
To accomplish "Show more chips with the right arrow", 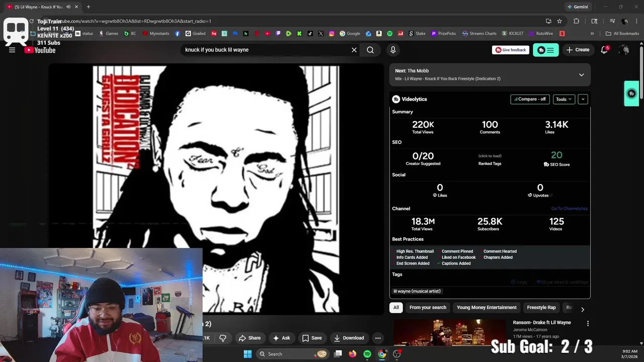I will pyautogui.click(x=583, y=309).
